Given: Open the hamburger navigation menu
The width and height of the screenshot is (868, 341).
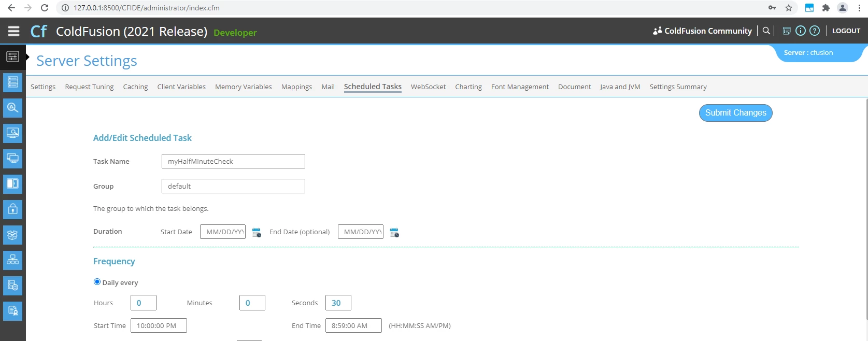Looking at the screenshot, I should (x=13, y=31).
